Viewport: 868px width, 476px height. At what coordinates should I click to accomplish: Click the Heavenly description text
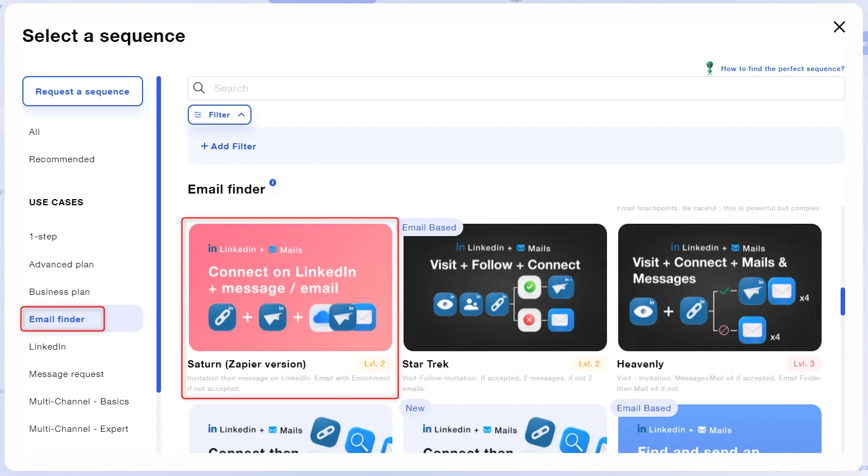coord(719,383)
